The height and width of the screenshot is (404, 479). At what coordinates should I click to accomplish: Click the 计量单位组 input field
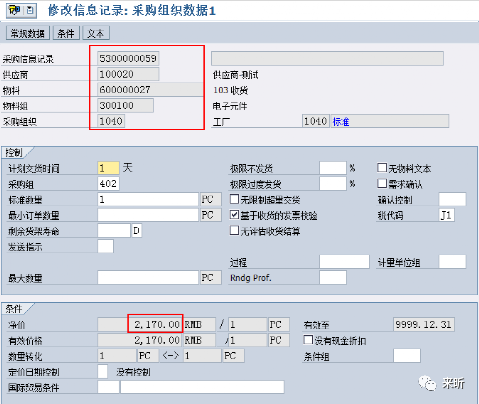click(x=452, y=262)
